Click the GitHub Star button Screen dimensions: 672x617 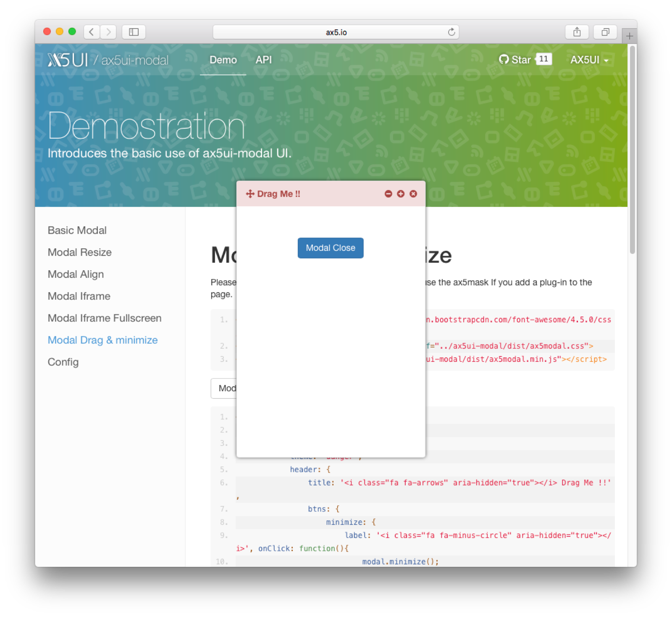coord(515,60)
